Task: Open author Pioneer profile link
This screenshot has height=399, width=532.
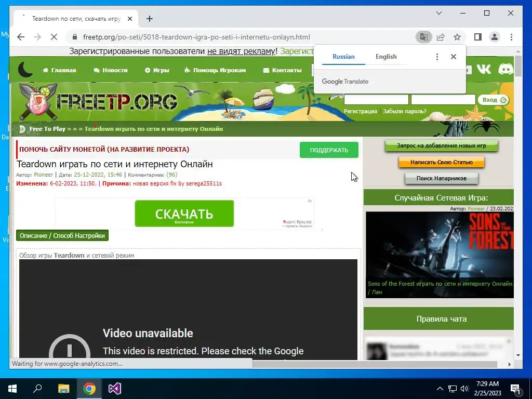Action: [44, 175]
